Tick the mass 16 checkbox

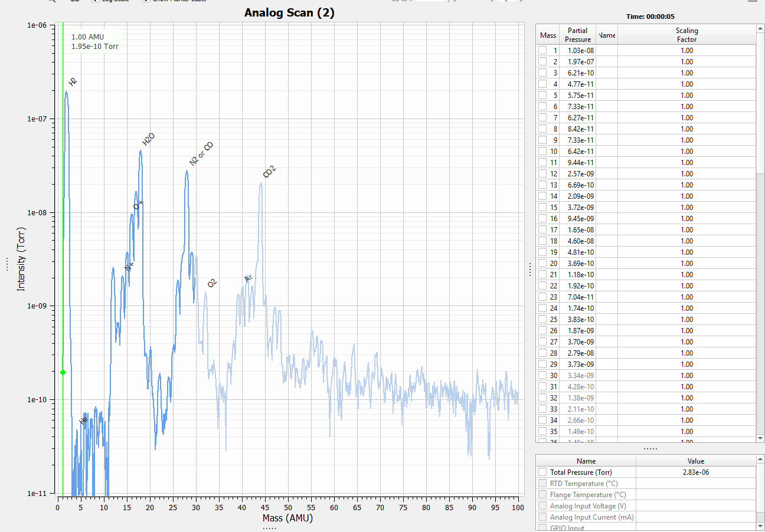(542, 219)
